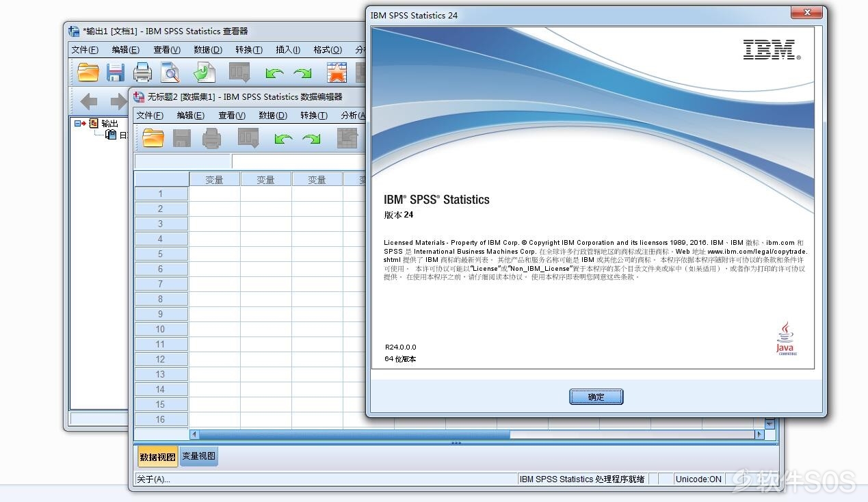Print icon in Viewer window toolbar
868x502 pixels.
click(x=142, y=72)
